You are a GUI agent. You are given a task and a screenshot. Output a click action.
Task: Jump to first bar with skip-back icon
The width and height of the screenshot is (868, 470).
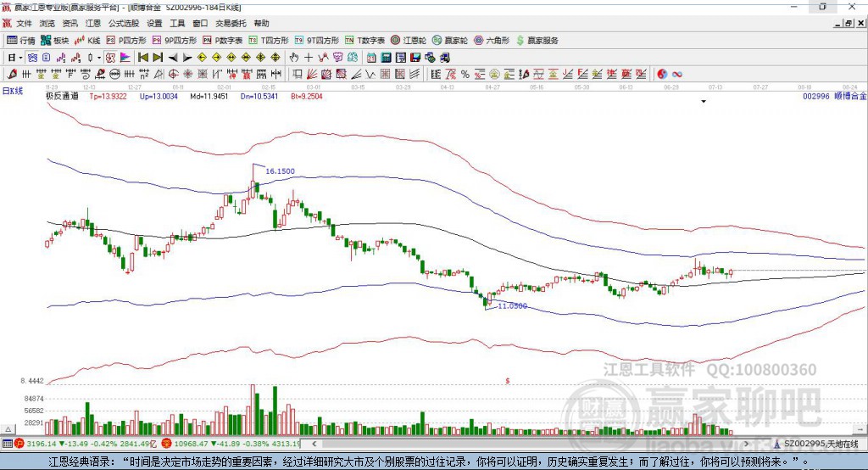142,58
